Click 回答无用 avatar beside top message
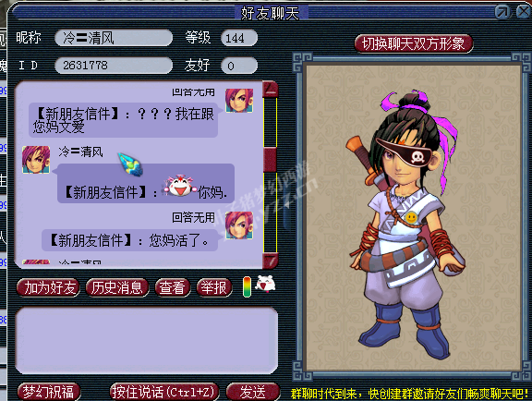 point(239,100)
